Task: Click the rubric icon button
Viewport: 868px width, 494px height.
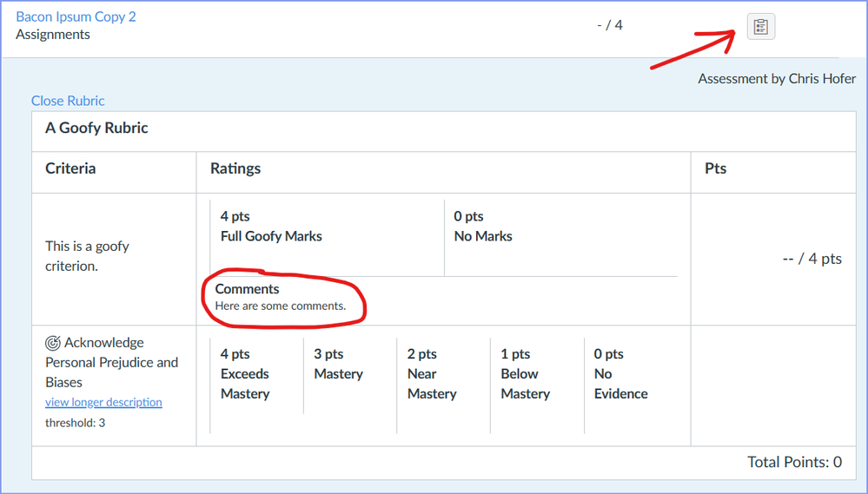Action: point(760,27)
